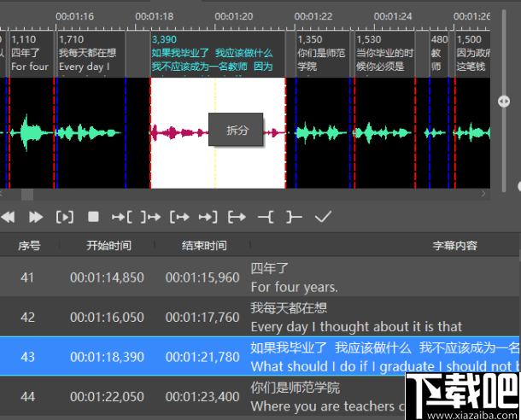521x420 pixels.
Task: Click the 1,500 waveform segment label
Action: point(472,53)
